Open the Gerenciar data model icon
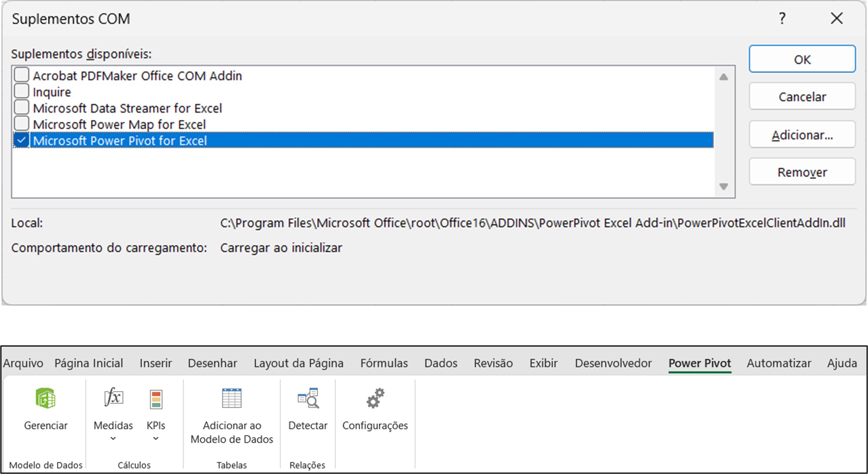 (x=46, y=398)
